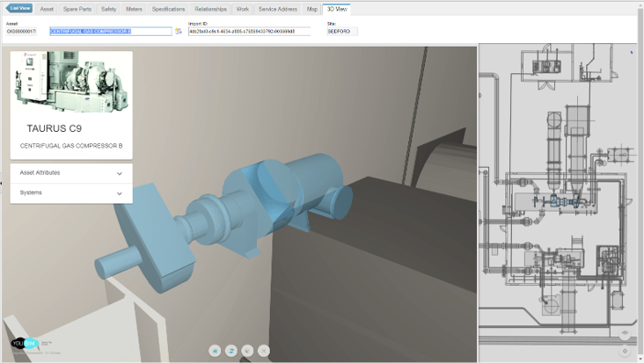
Task: Click the Asset Attributes chevron arrow
Action: (120, 173)
